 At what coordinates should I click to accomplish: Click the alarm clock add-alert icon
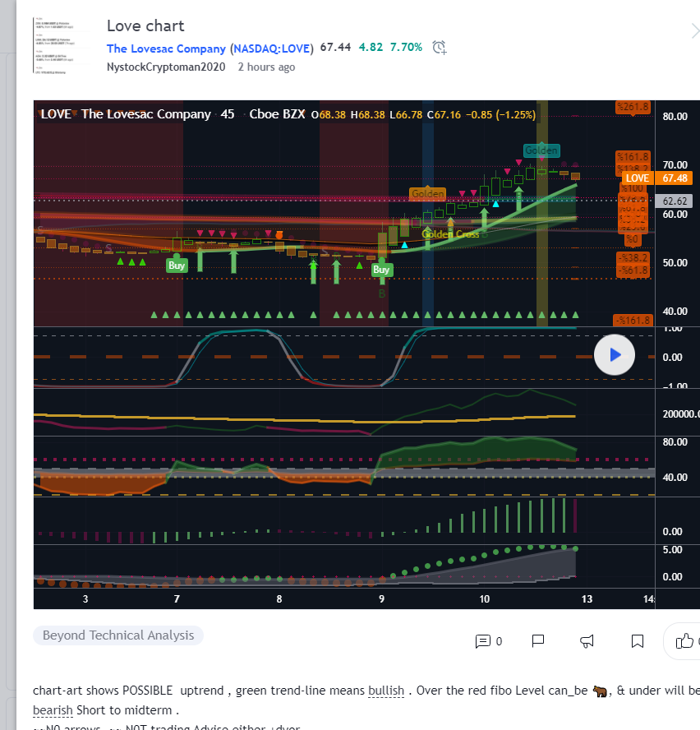[440, 48]
